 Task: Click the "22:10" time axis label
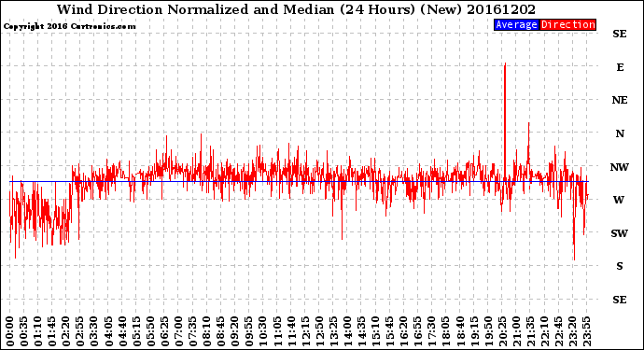pyautogui.click(x=544, y=331)
